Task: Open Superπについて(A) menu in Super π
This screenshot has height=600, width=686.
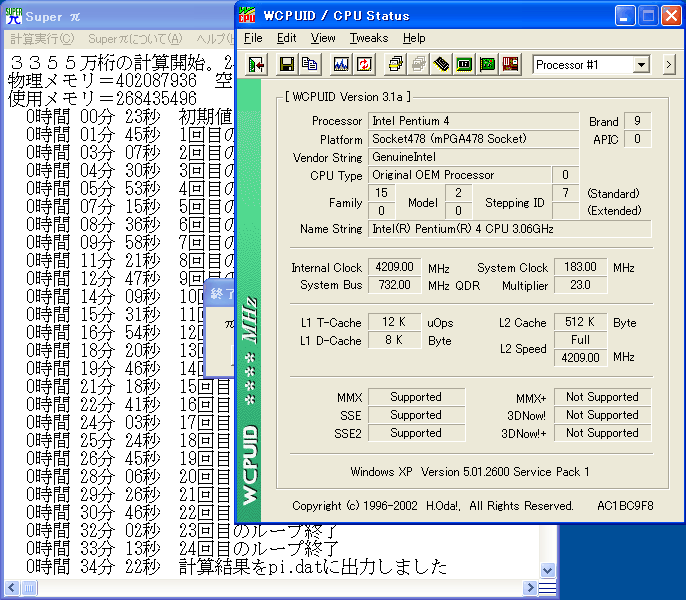Action: [x=135, y=39]
